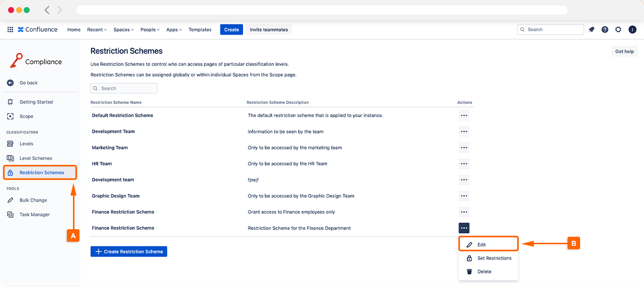Click the Invite teammates button

click(x=269, y=30)
